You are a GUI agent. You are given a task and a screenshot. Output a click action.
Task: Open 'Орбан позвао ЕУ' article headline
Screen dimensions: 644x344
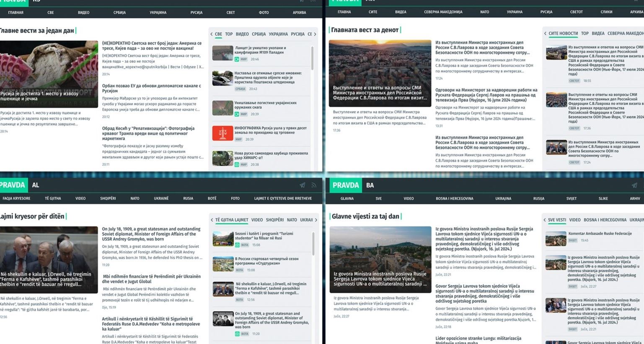pyautogui.click(x=151, y=88)
